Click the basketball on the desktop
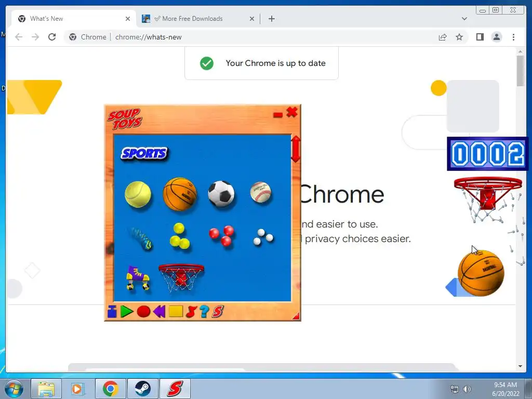This screenshot has width=532, height=399. point(481,273)
